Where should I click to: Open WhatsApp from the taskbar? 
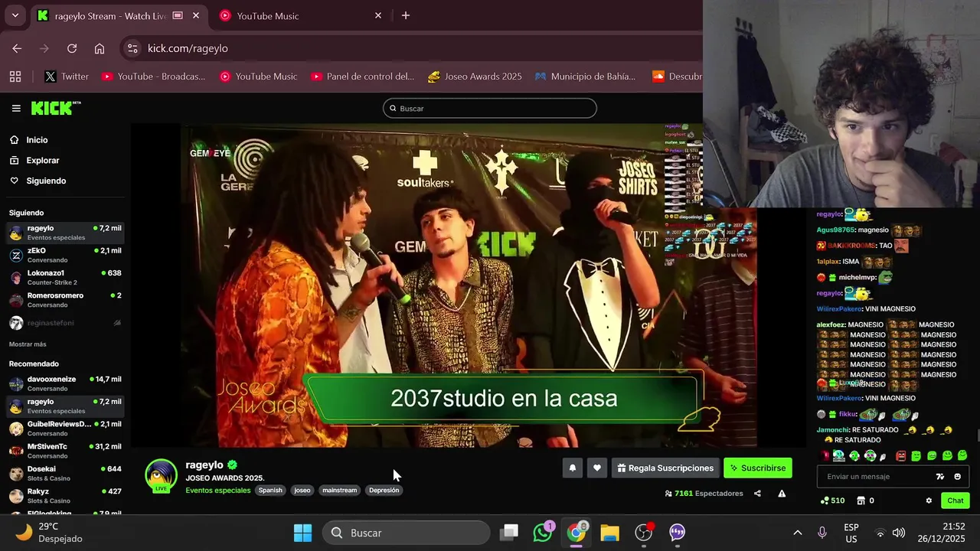(x=543, y=533)
